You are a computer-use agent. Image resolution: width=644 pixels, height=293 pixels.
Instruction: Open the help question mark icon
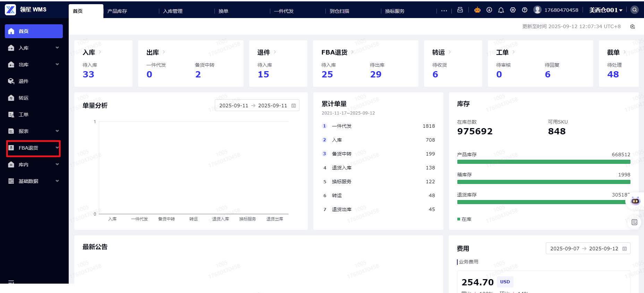point(525,10)
